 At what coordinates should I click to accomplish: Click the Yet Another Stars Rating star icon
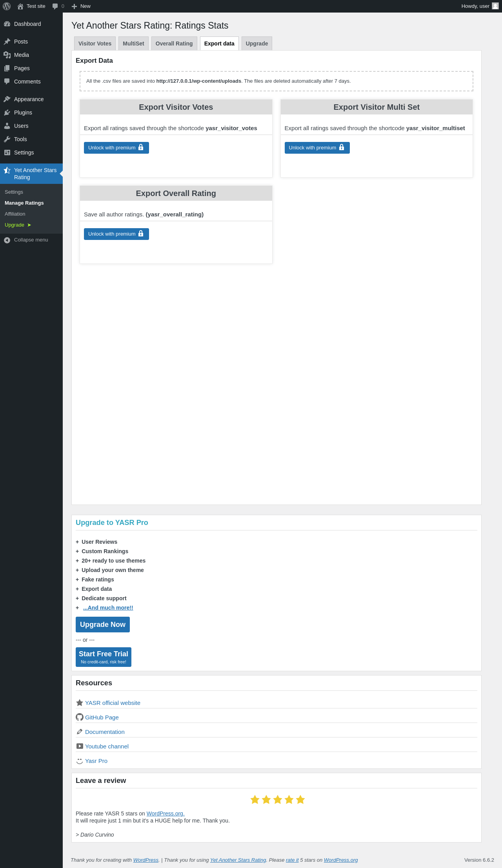click(x=7, y=170)
